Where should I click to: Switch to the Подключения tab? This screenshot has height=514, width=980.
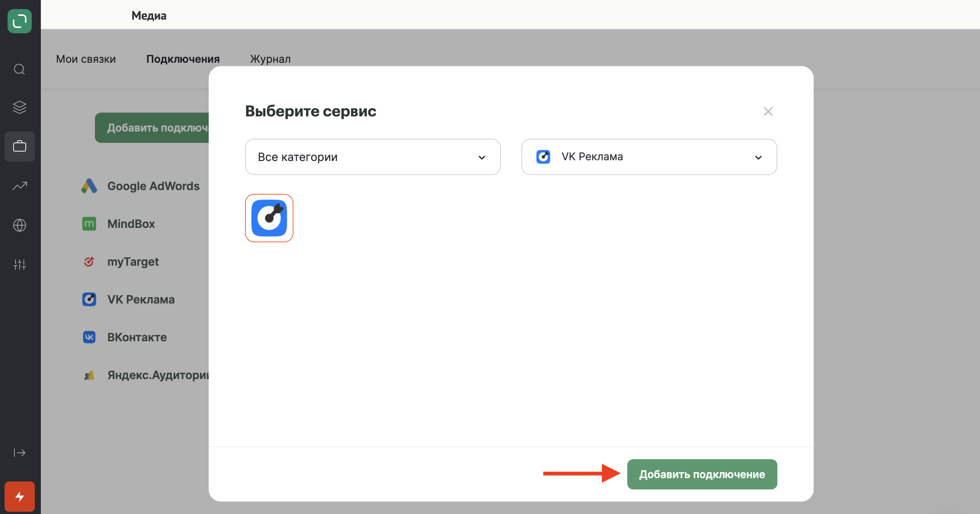183,59
